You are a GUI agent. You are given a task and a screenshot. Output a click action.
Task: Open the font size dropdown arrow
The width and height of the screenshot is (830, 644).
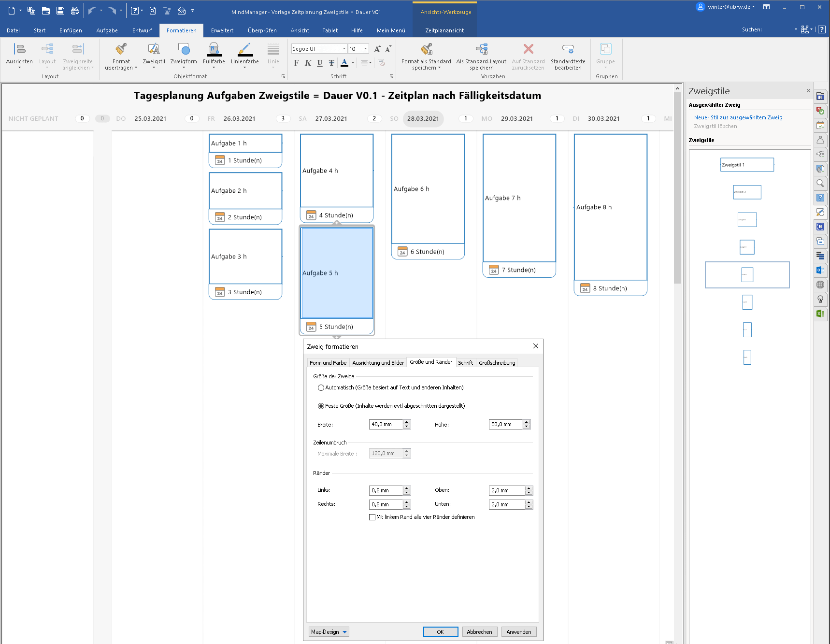pyautogui.click(x=366, y=49)
